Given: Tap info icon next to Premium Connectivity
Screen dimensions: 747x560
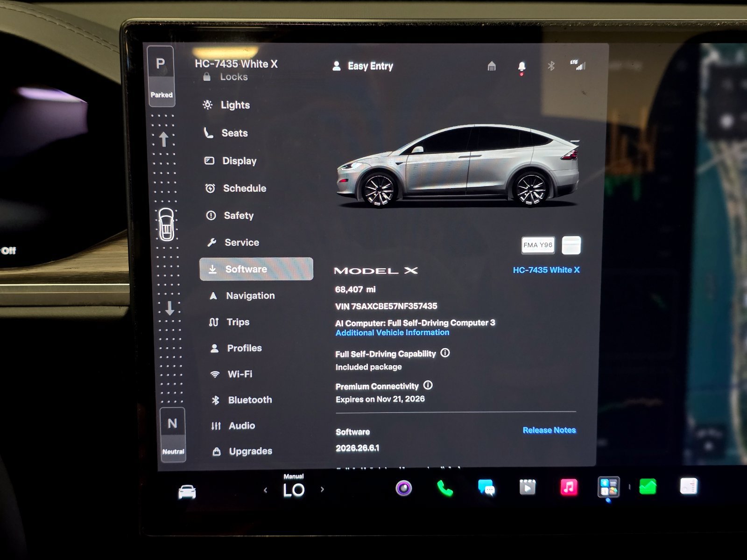Looking at the screenshot, I should (x=428, y=385).
